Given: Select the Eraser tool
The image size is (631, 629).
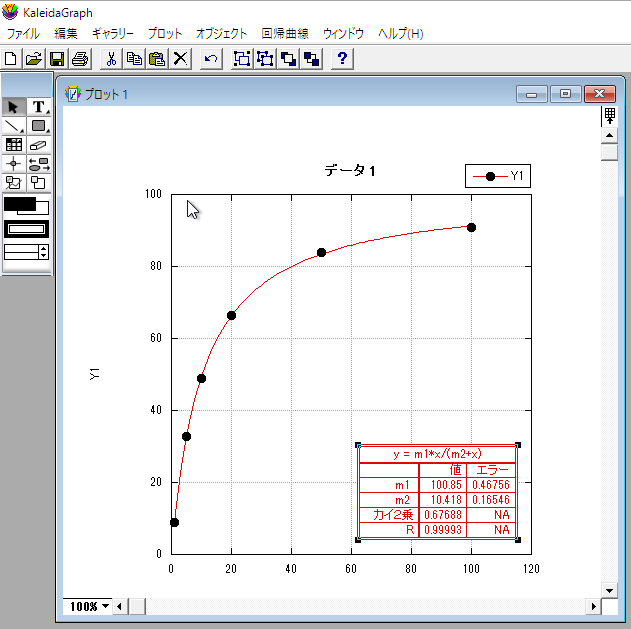Looking at the screenshot, I should coord(39,145).
